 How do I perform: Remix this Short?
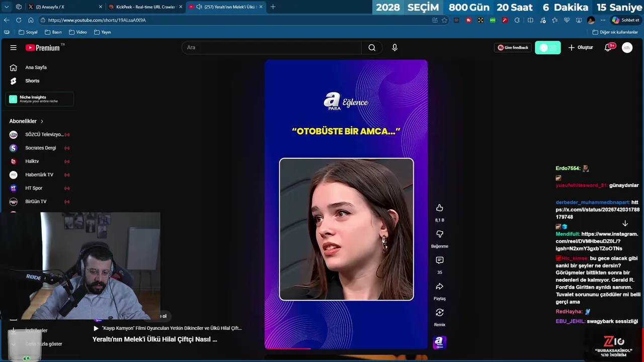click(439, 313)
